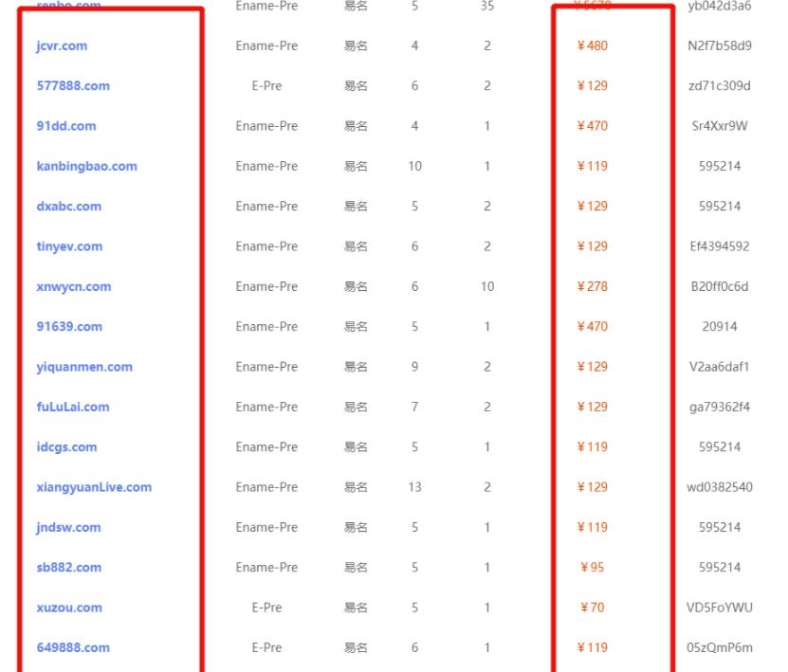Image resolution: width=788 pixels, height=672 pixels.
Task: Select buyer ID VD5FoYWU
Action: coord(720,608)
